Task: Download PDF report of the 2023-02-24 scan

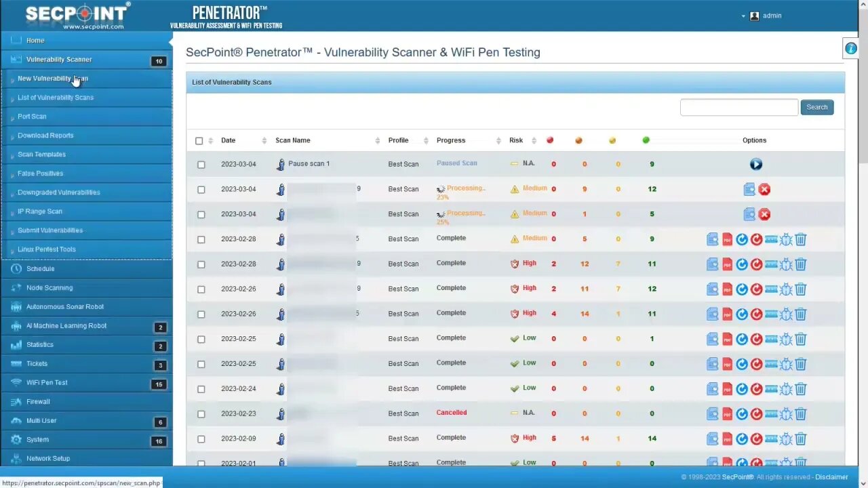Action: pos(727,389)
